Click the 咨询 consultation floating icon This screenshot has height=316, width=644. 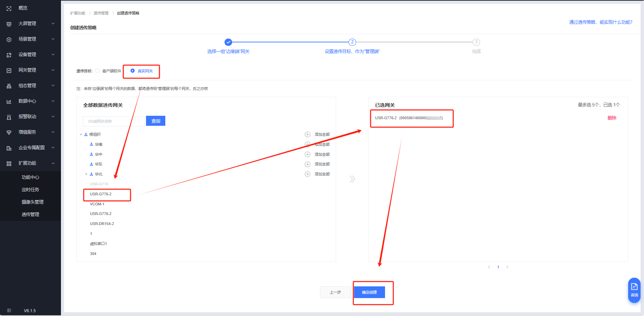point(634,290)
